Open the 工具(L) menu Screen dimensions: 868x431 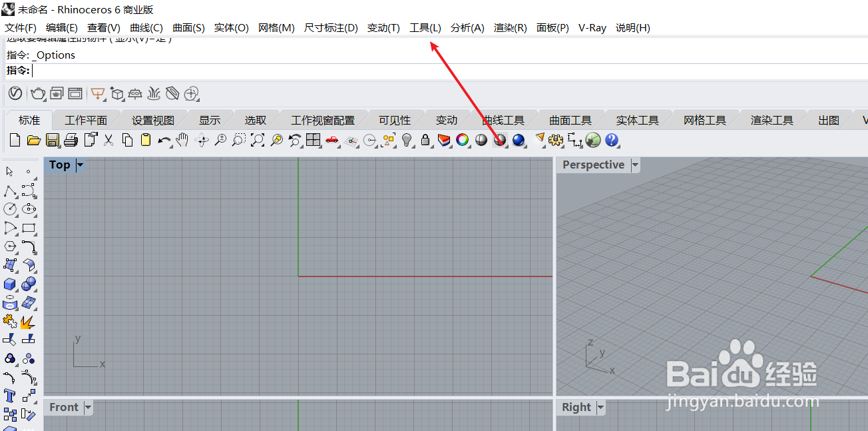pyautogui.click(x=425, y=28)
